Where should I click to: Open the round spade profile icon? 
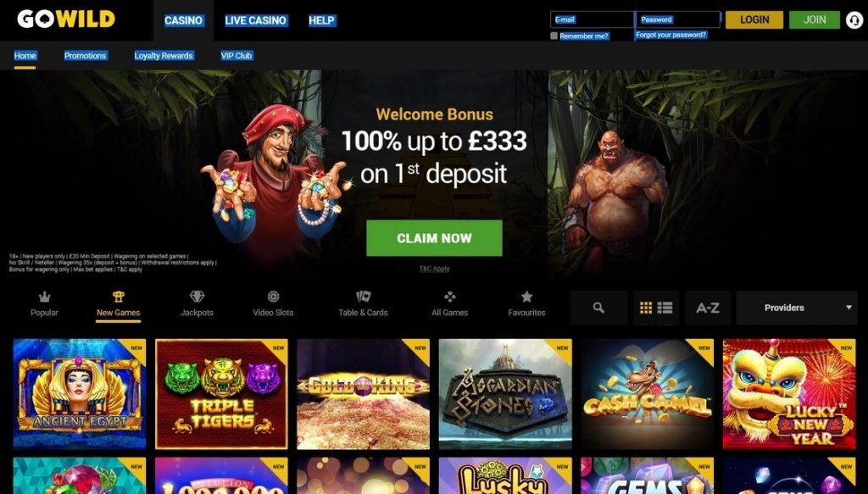click(854, 20)
